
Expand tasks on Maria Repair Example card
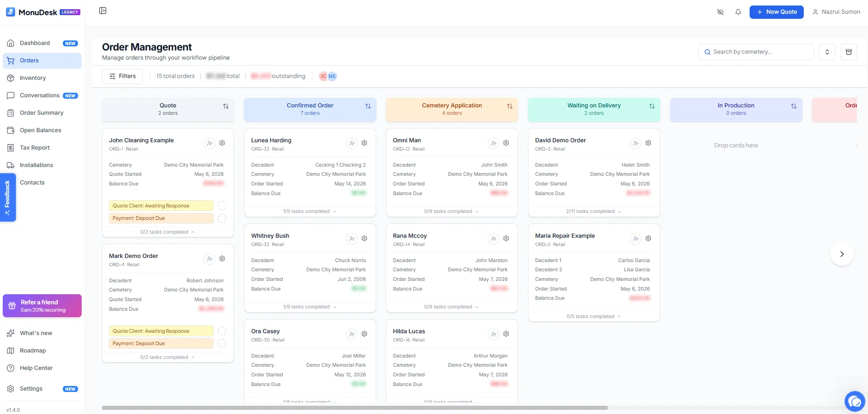594,317
